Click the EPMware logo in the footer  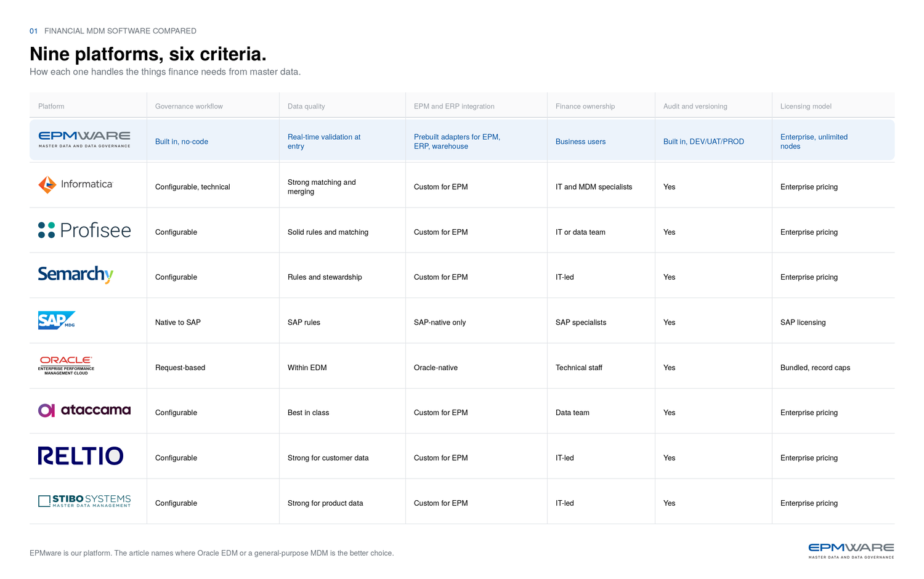click(851, 551)
